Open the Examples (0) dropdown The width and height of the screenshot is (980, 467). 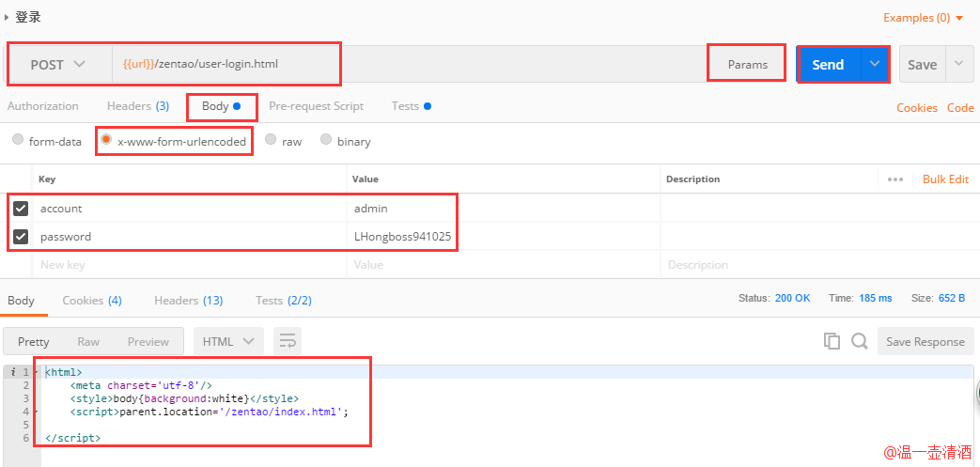pos(924,18)
